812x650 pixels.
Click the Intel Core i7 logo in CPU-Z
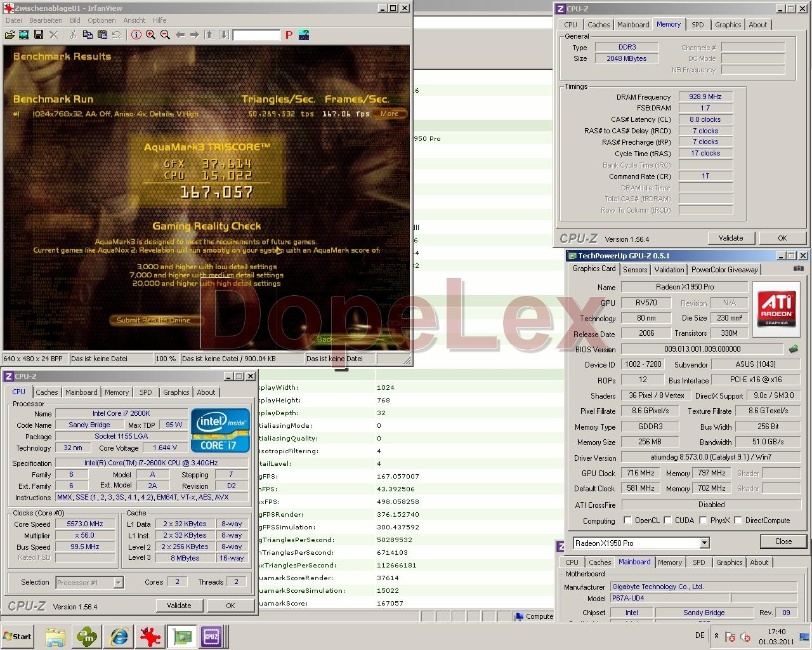221,430
